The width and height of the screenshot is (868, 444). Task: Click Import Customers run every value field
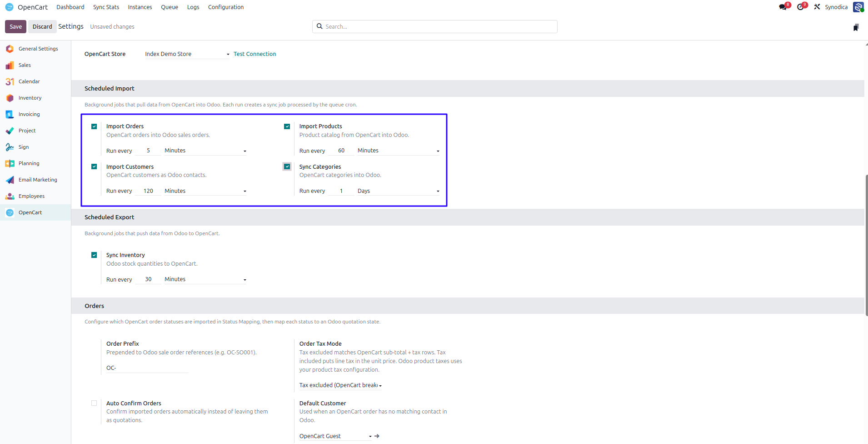148,191
